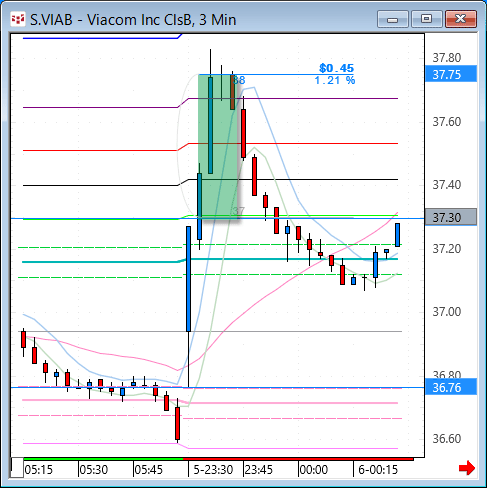Minimize the S.VIAB chart window
487x488 pixels.
393,19
